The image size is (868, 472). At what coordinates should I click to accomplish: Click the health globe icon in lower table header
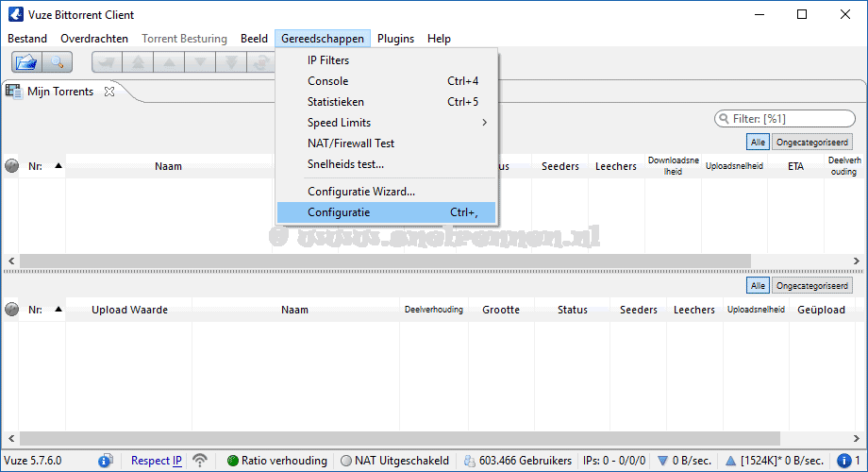pos(11,309)
